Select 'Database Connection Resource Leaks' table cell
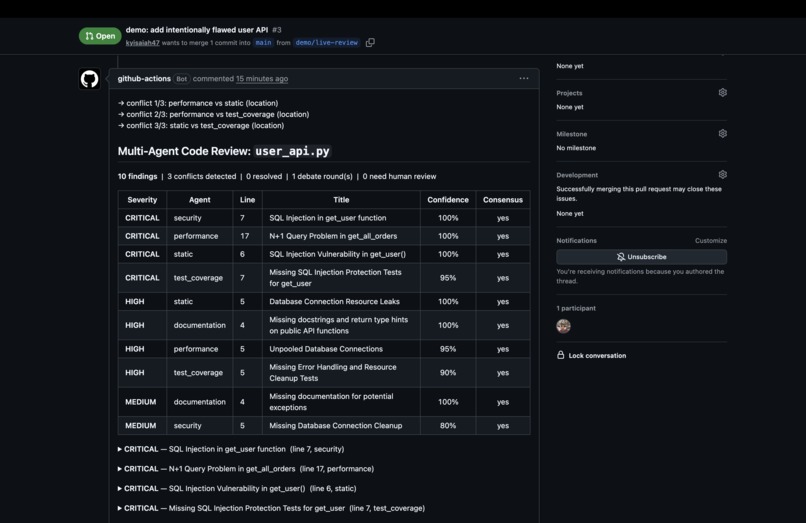806x523 pixels. [x=341, y=301]
